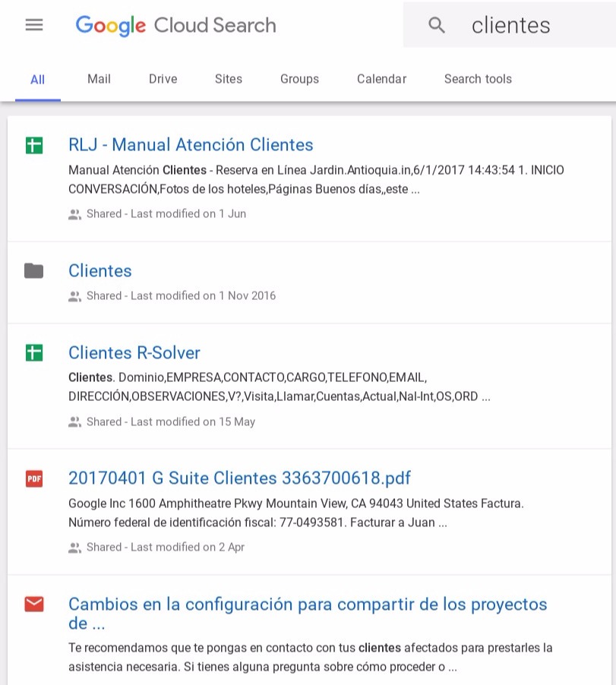Click the Google Cloud Search logo
616x685 pixels.
tap(175, 25)
